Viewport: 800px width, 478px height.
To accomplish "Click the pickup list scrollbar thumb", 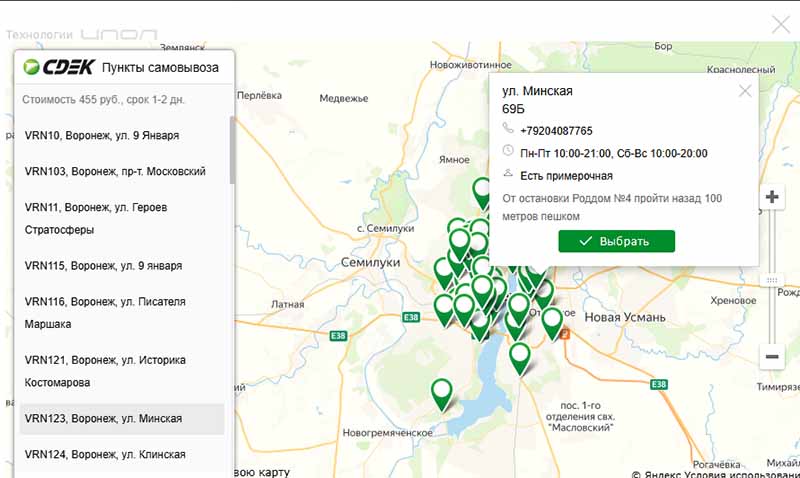I will (x=232, y=150).
